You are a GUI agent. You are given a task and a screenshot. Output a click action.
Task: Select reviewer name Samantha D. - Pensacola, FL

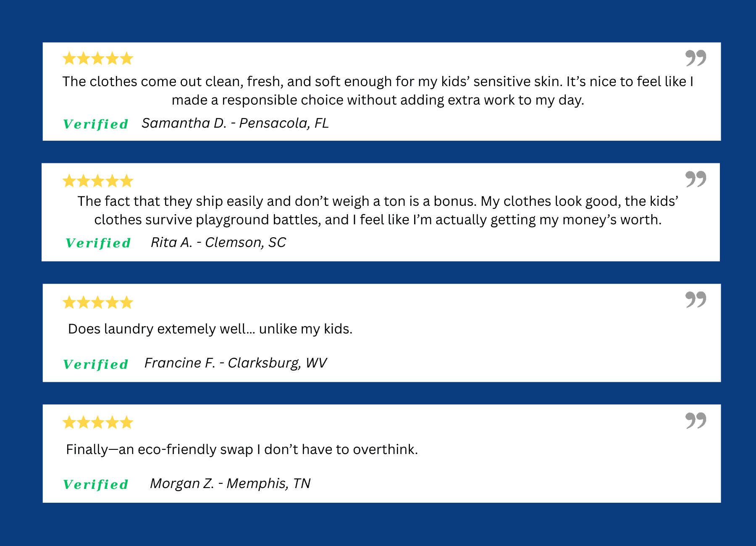pos(235,123)
